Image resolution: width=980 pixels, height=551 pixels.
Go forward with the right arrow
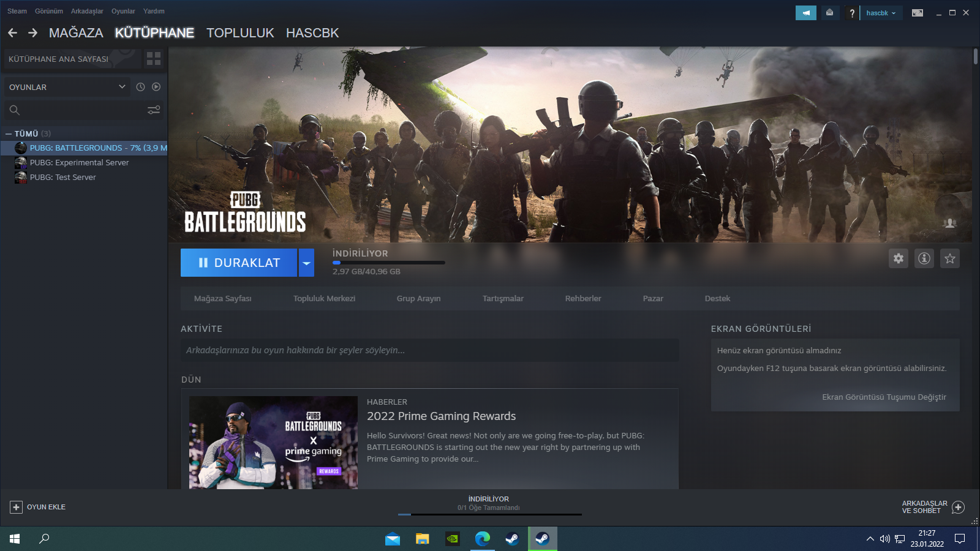(33, 33)
